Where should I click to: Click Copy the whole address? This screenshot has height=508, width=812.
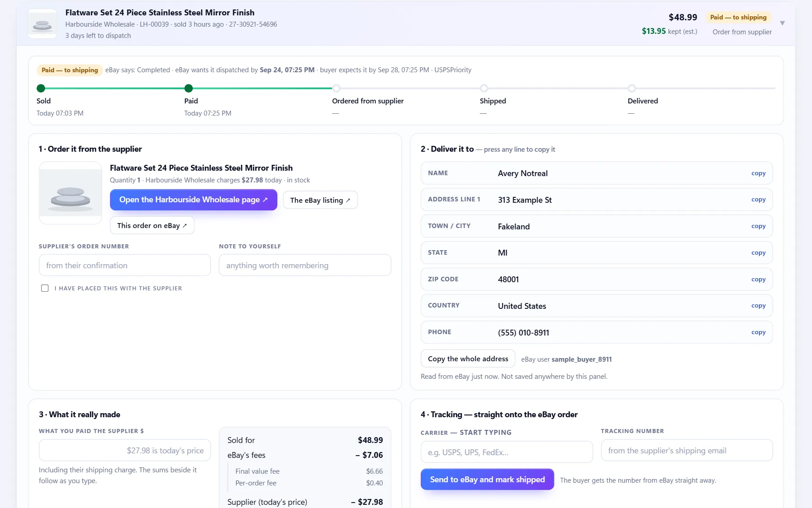coord(468,359)
